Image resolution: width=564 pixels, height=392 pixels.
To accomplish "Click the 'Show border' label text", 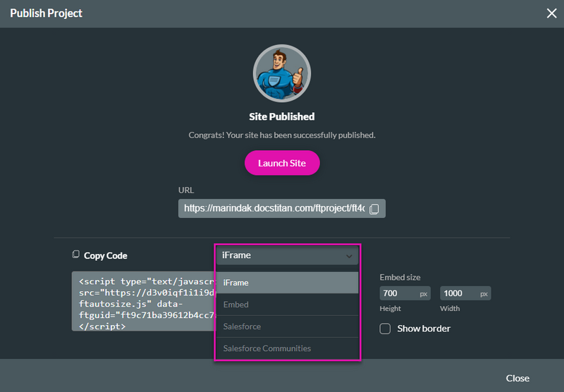I will (424, 329).
